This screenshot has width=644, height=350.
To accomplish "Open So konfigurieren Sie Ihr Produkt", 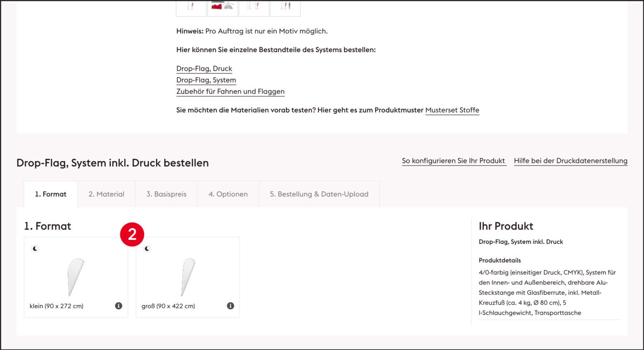I will click(454, 161).
